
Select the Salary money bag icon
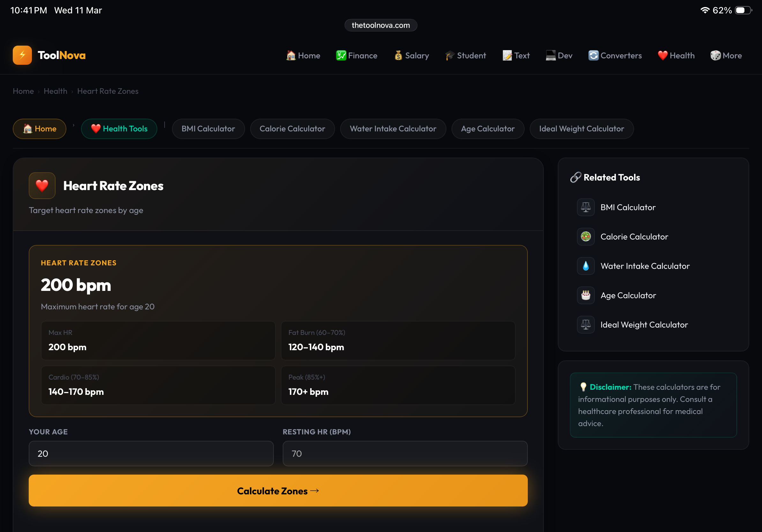click(x=398, y=55)
